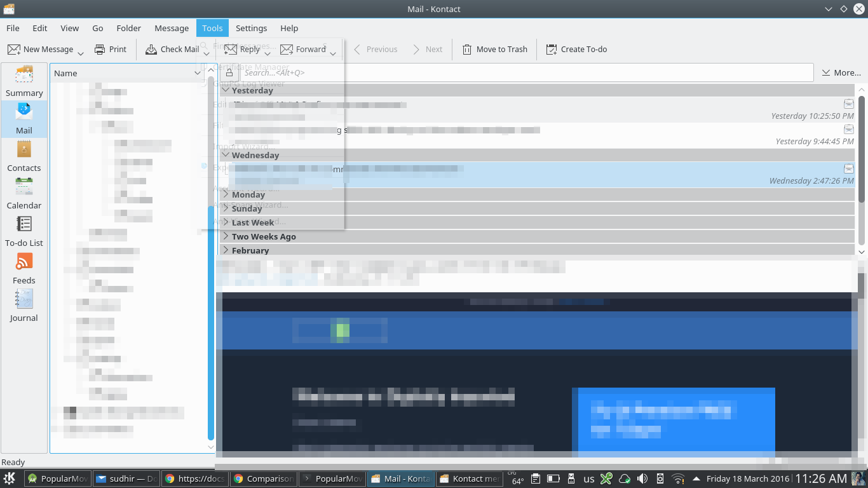The image size is (868, 488).
Task: Expand the Last Week message group
Action: click(x=225, y=222)
